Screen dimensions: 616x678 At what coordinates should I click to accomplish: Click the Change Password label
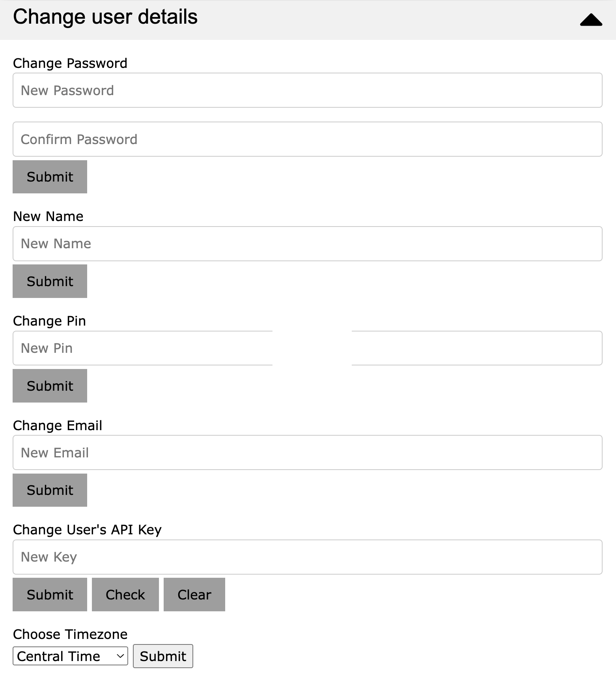pyautogui.click(x=70, y=63)
